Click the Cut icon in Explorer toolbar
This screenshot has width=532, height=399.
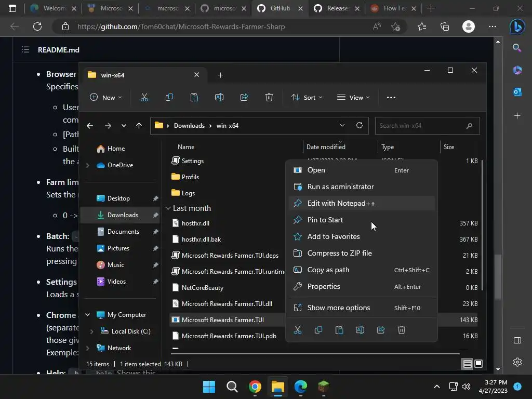tap(144, 97)
